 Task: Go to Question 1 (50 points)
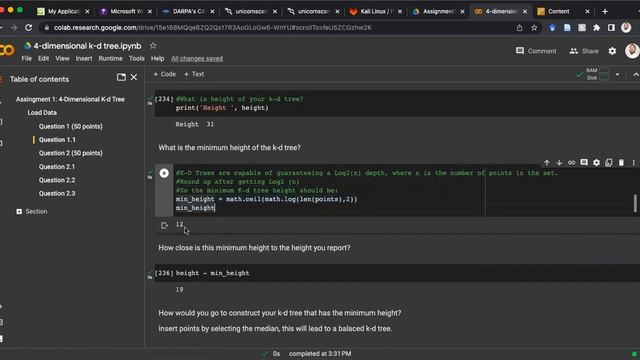71,127
